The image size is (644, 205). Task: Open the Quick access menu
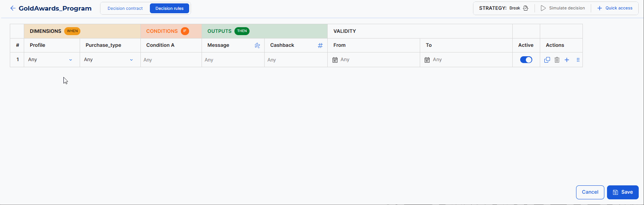click(615, 8)
